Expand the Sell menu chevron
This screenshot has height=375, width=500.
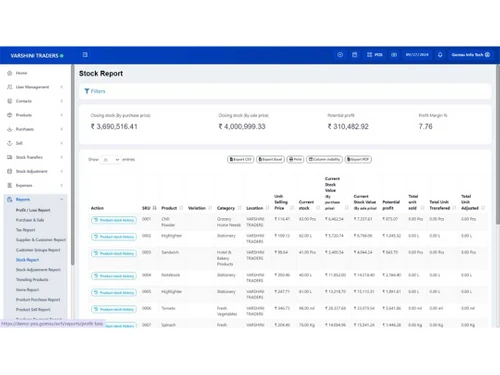click(x=62, y=143)
